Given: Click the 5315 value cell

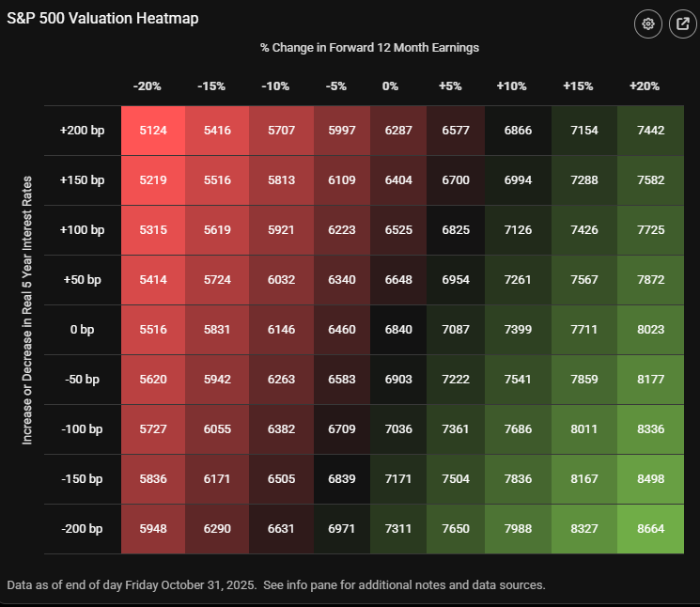Looking at the screenshot, I should tap(153, 230).
